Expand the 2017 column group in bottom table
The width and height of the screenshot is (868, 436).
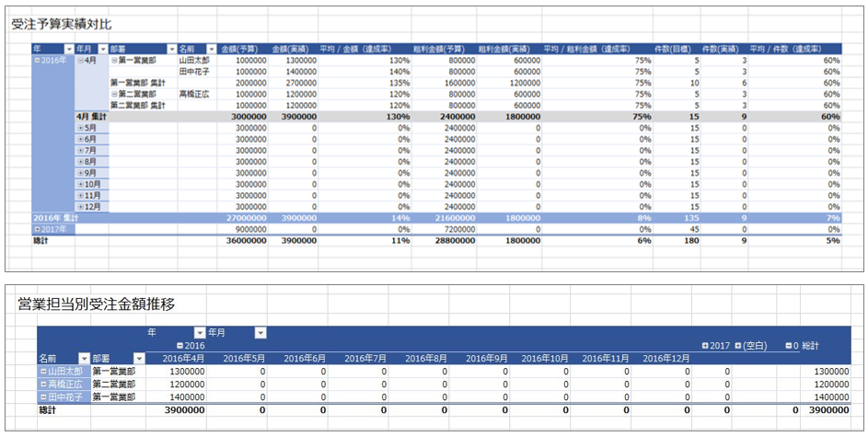click(705, 345)
